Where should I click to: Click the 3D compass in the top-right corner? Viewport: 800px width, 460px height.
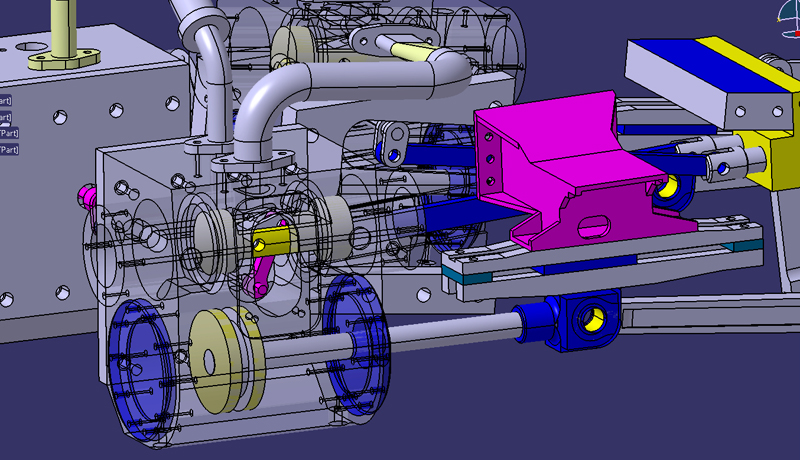788,12
